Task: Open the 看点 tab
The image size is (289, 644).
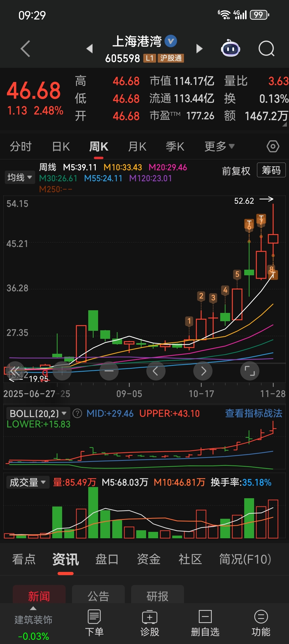Action: (24, 559)
